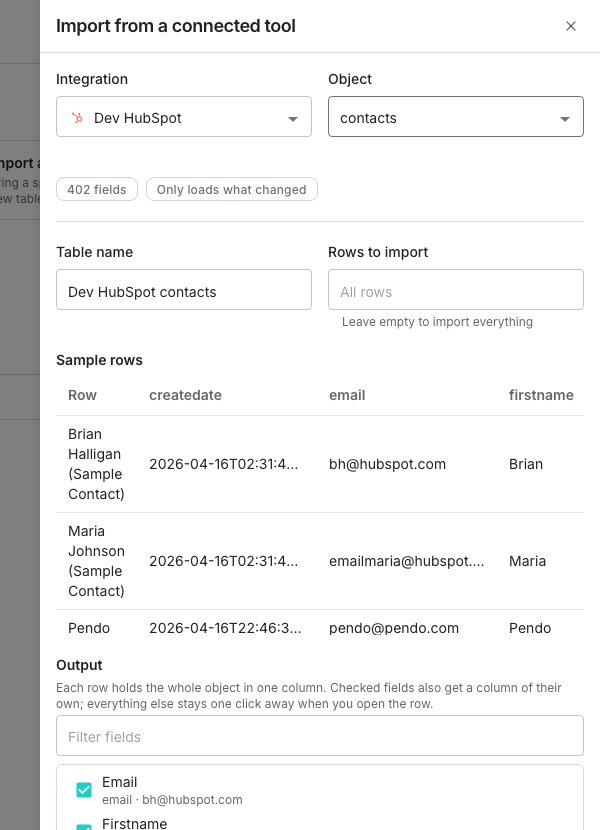The width and height of the screenshot is (600, 830).
Task: Click the createdate column header
Action: [185, 395]
